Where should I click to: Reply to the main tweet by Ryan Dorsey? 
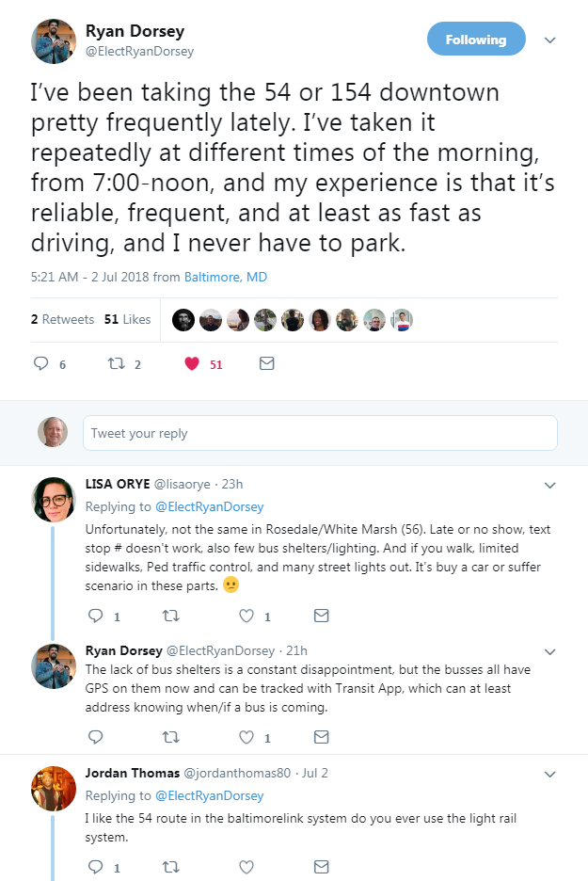pyautogui.click(x=41, y=363)
